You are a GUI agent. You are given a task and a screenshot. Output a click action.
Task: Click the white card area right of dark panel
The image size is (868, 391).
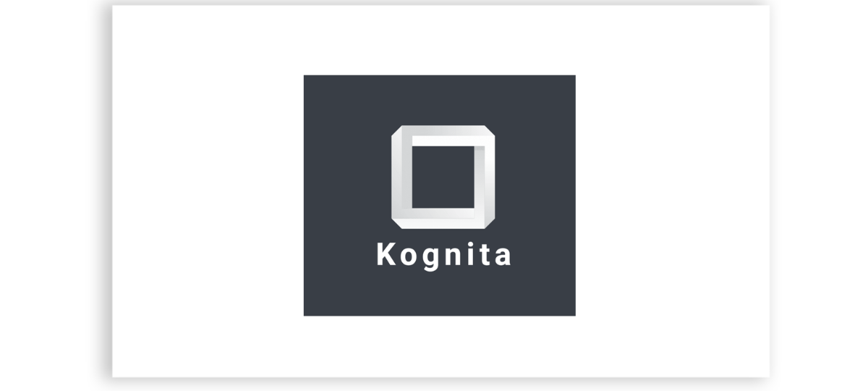pos(672,192)
